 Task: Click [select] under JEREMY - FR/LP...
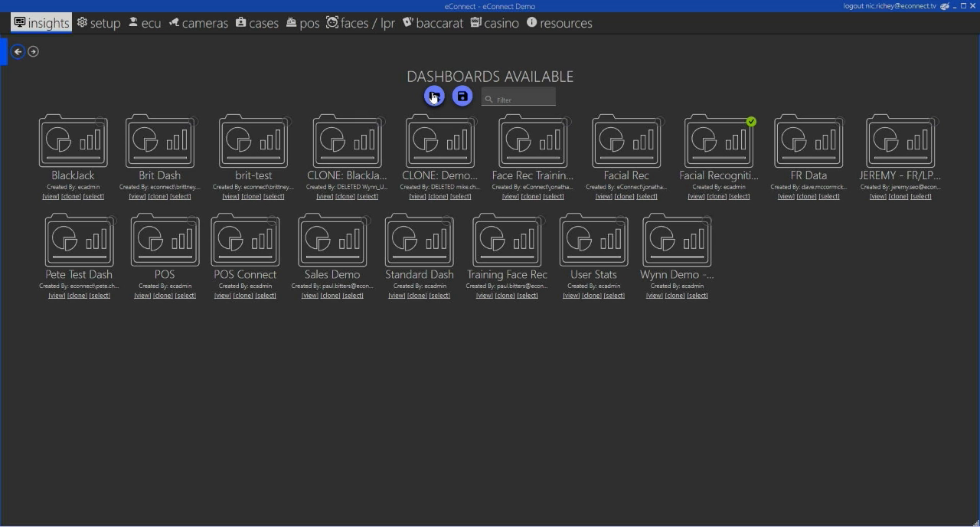(921, 197)
